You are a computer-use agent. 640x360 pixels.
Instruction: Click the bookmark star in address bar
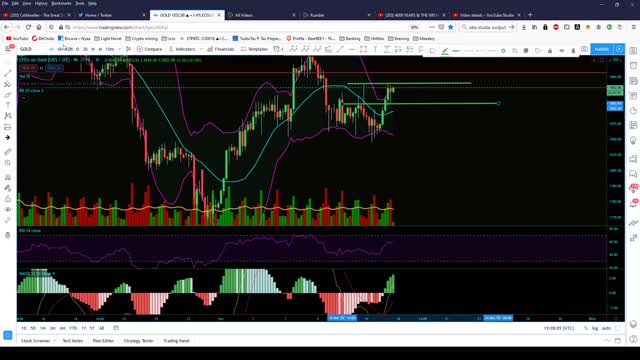(451, 27)
